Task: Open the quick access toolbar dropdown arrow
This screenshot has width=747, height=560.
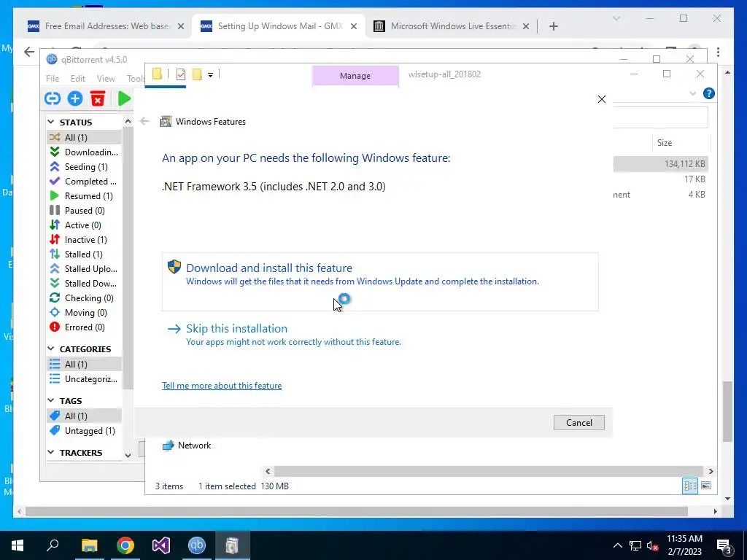Action: [x=210, y=75]
